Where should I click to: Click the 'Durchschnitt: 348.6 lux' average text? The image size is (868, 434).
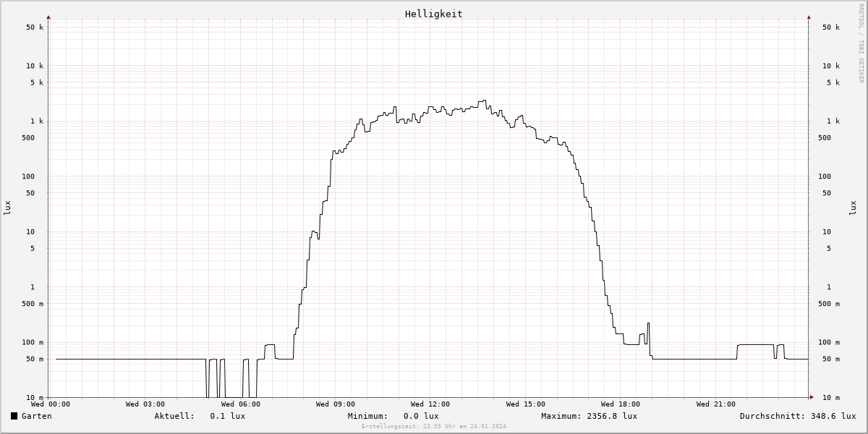click(798, 416)
